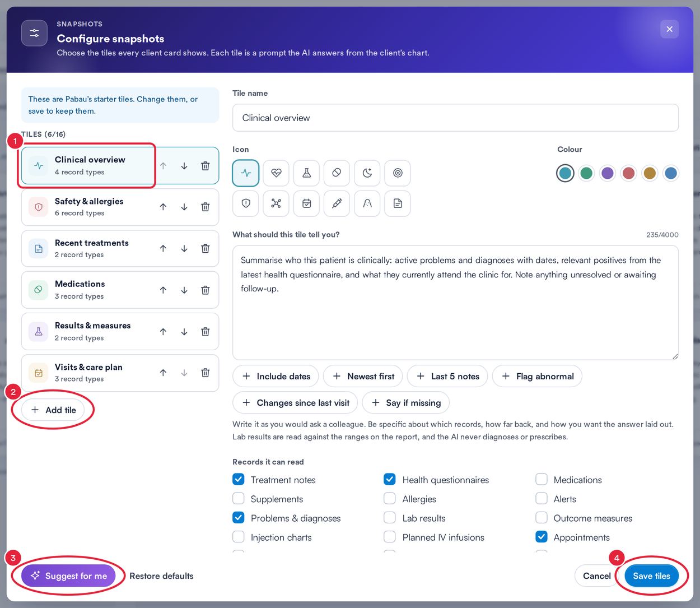
Task: Delete the Medications tile with trash icon
Action: point(206,290)
